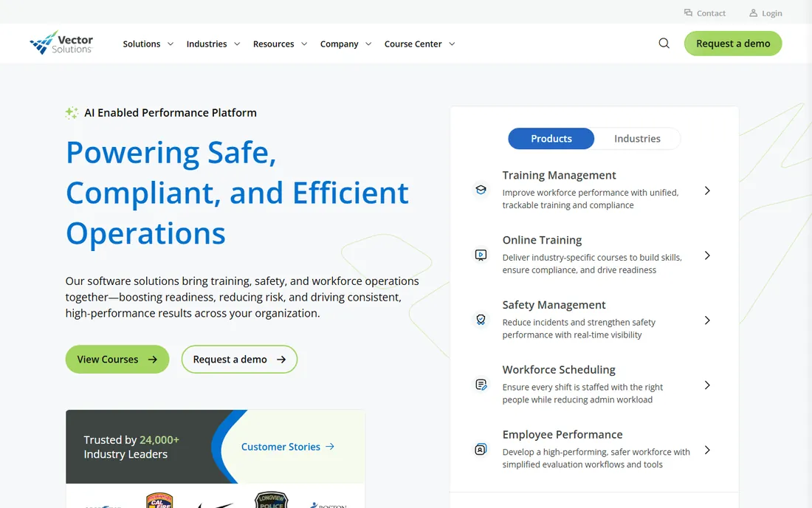
Task: Click the View Courses button
Action: [117, 360]
